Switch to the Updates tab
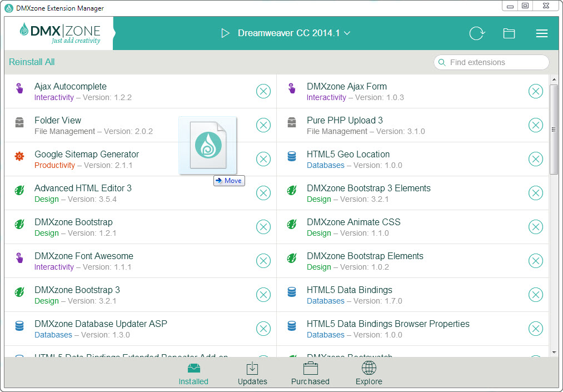Screen dimensions: 563x392 coord(252,374)
